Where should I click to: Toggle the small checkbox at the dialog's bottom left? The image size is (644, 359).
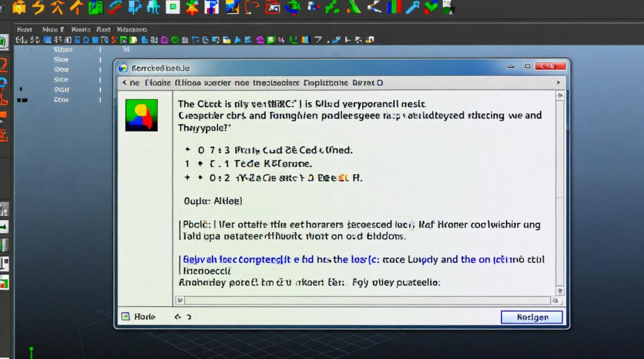pos(126,316)
